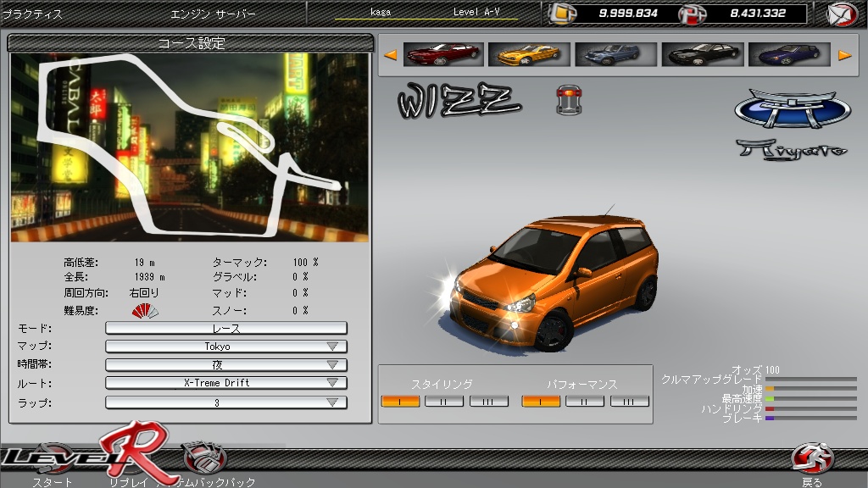Click the round icon at the top-right corner
This screenshot has width=868, height=488.
pos(842,14)
